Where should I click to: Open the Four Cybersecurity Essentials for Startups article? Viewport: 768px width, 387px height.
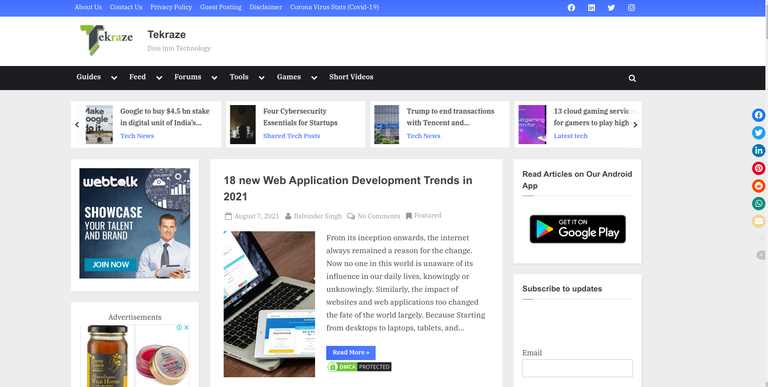tap(300, 117)
